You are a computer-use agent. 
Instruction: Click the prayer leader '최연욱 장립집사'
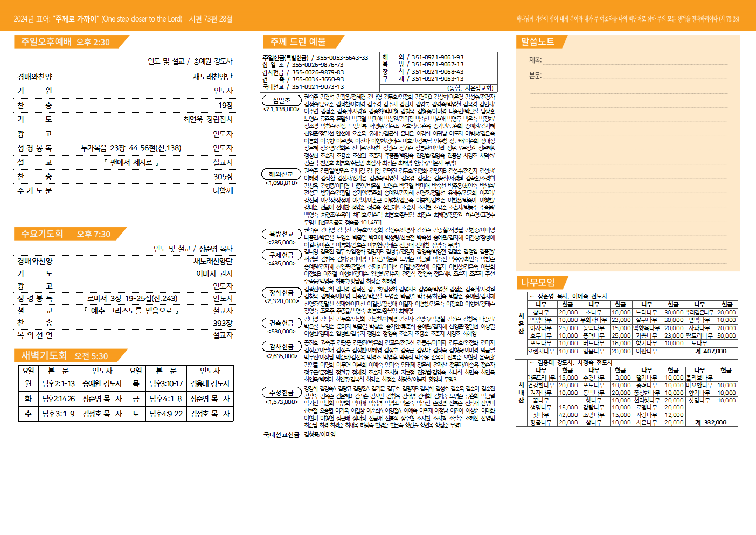[x=208, y=119]
